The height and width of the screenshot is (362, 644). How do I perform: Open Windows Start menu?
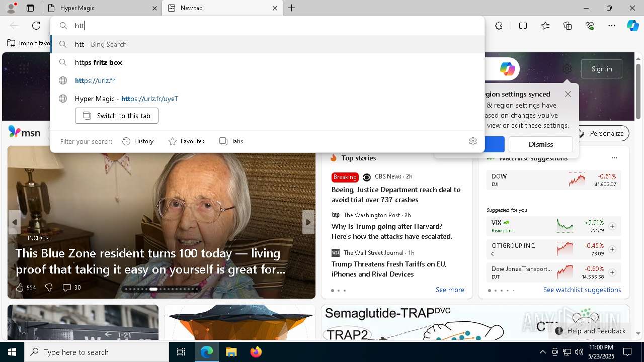point(12,352)
